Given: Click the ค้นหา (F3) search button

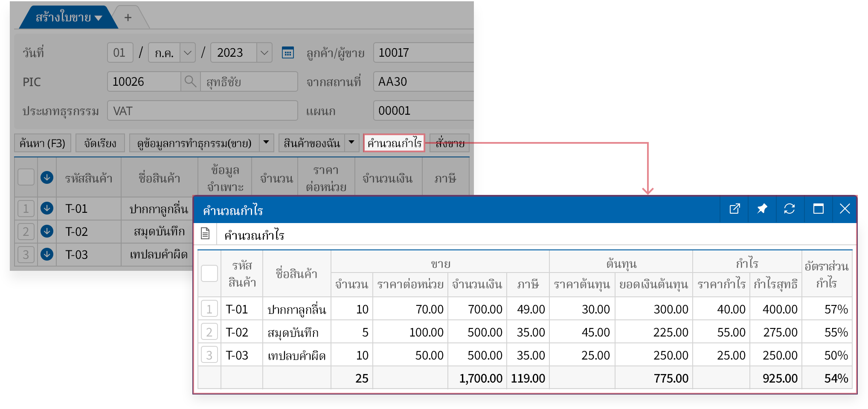Looking at the screenshot, I should pos(42,143).
